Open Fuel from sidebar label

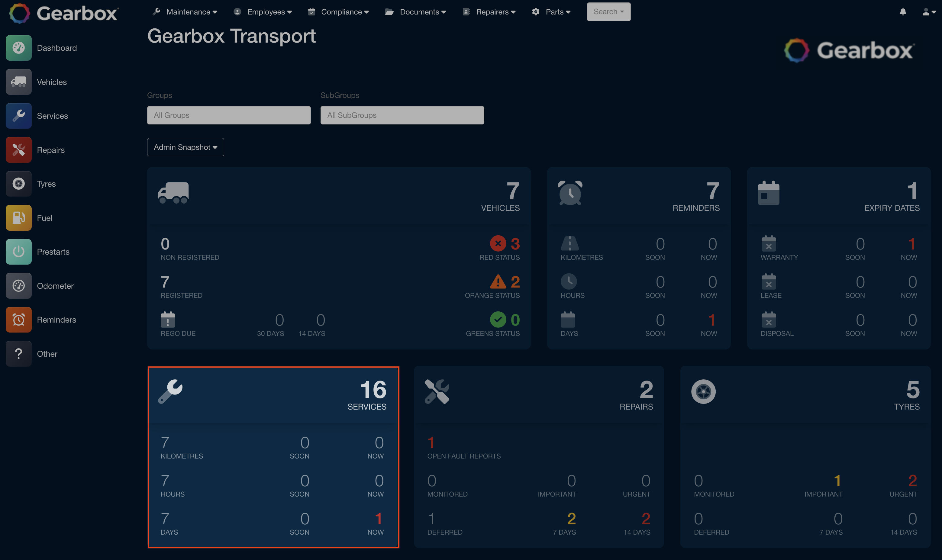(44, 218)
